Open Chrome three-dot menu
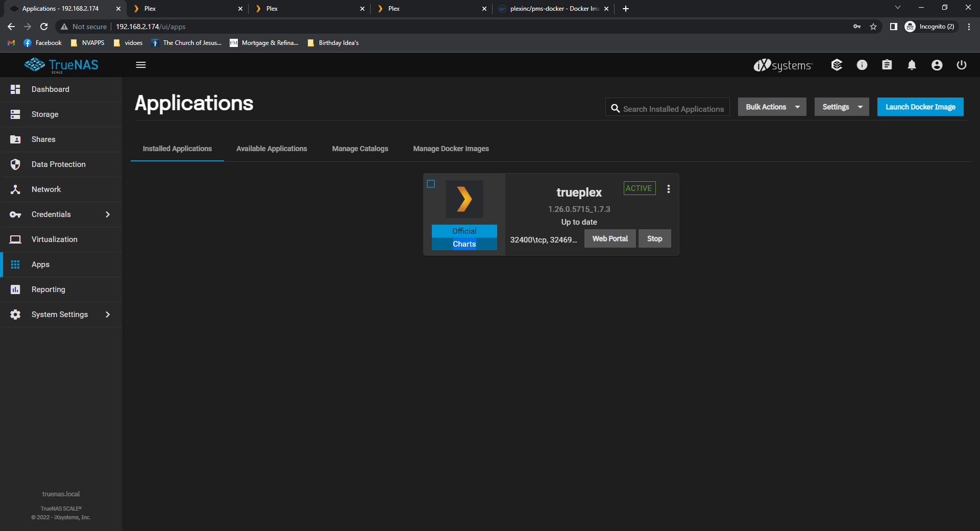Viewport: 980px width, 531px height. [969, 27]
